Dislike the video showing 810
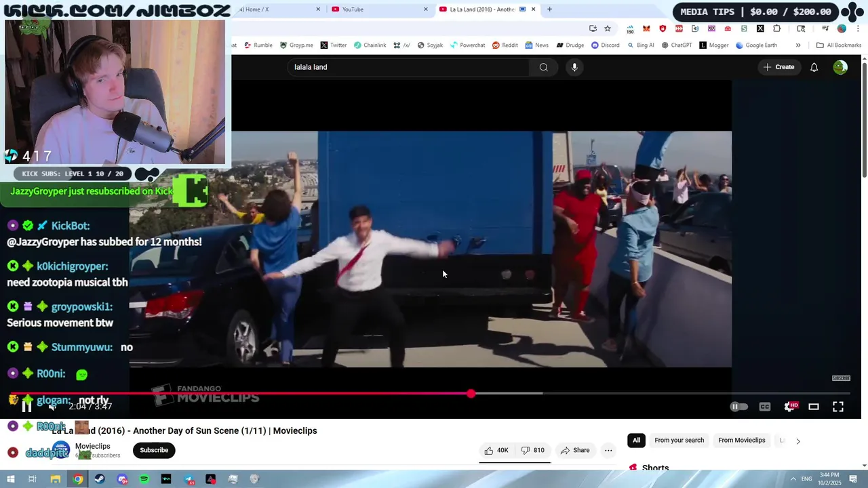The width and height of the screenshot is (868, 488). 532,450
